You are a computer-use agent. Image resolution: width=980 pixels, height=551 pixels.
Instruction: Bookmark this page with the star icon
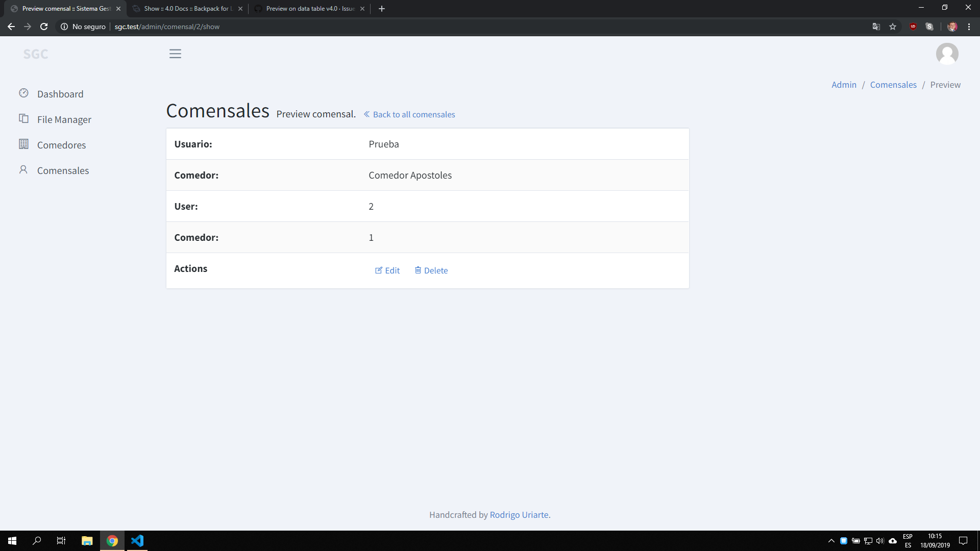click(893, 27)
